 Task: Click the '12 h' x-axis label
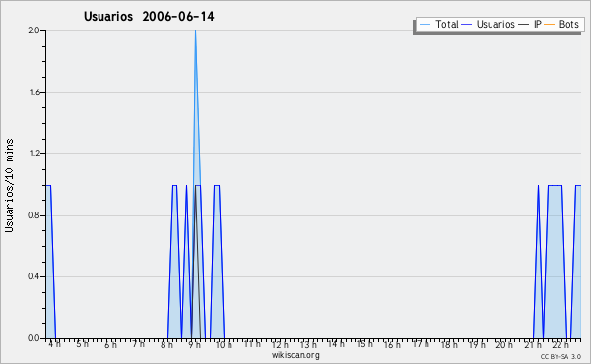tap(280, 344)
